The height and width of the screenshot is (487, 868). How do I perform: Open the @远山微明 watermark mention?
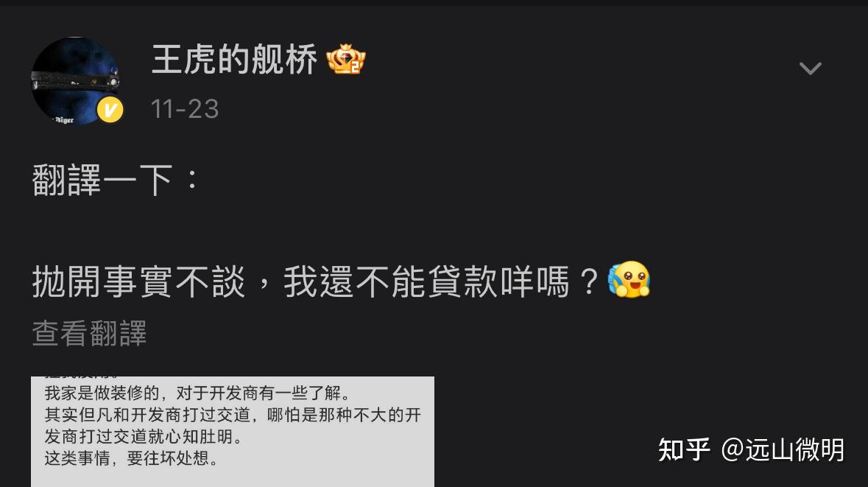pos(783,449)
